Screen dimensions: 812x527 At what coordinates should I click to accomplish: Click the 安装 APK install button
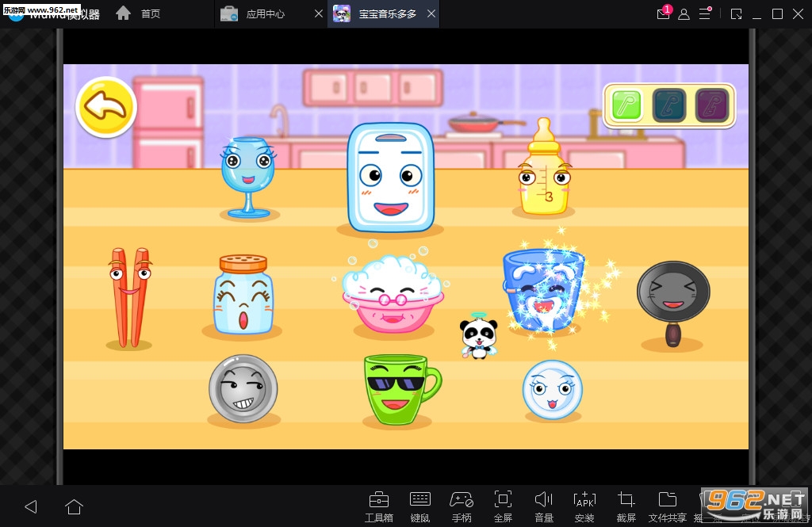(x=584, y=506)
